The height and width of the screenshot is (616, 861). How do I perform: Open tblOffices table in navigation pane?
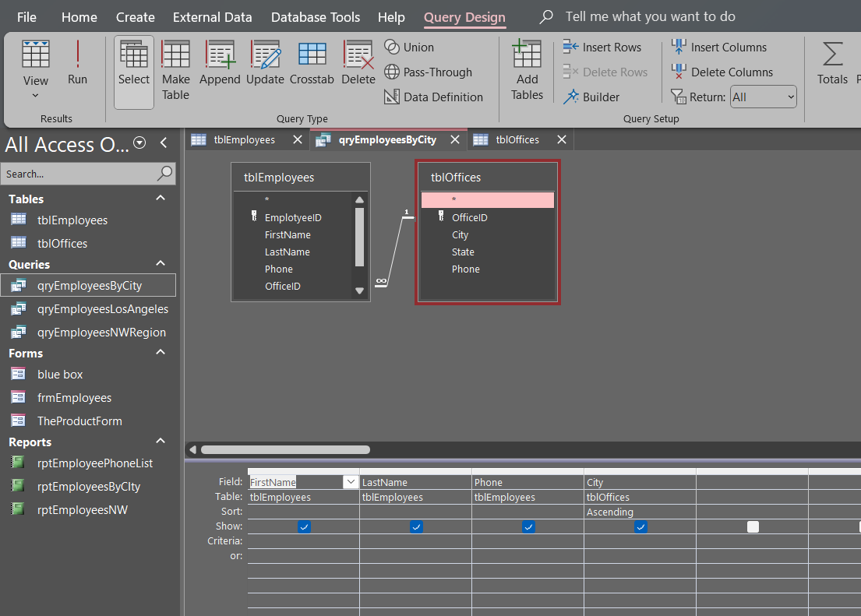62,243
